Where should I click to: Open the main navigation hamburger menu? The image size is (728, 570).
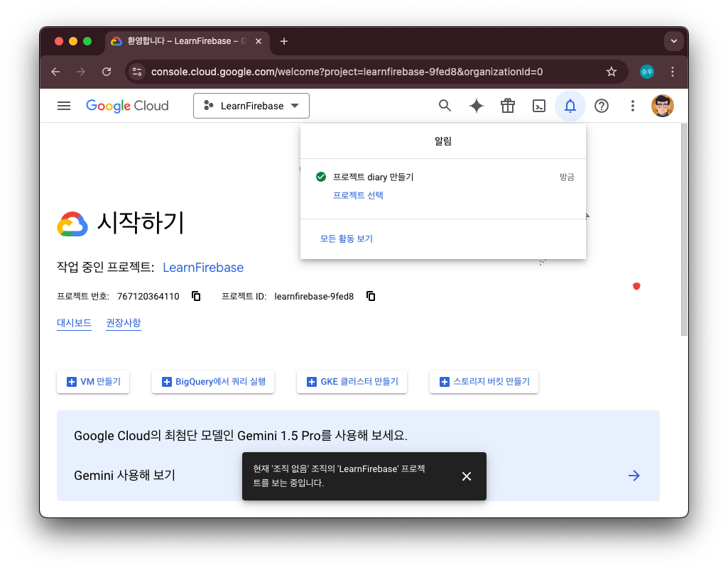pyautogui.click(x=64, y=106)
